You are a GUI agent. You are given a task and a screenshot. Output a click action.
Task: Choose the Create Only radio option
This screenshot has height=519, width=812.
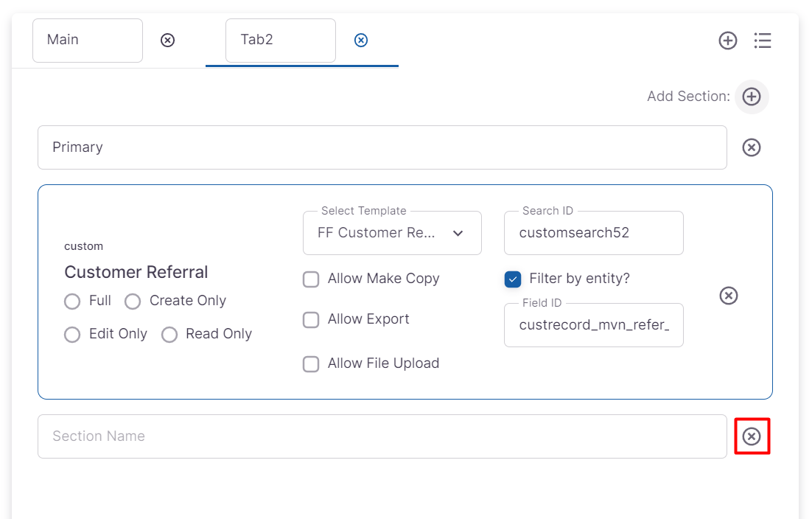pyautogui.click(x=133, y=302)
